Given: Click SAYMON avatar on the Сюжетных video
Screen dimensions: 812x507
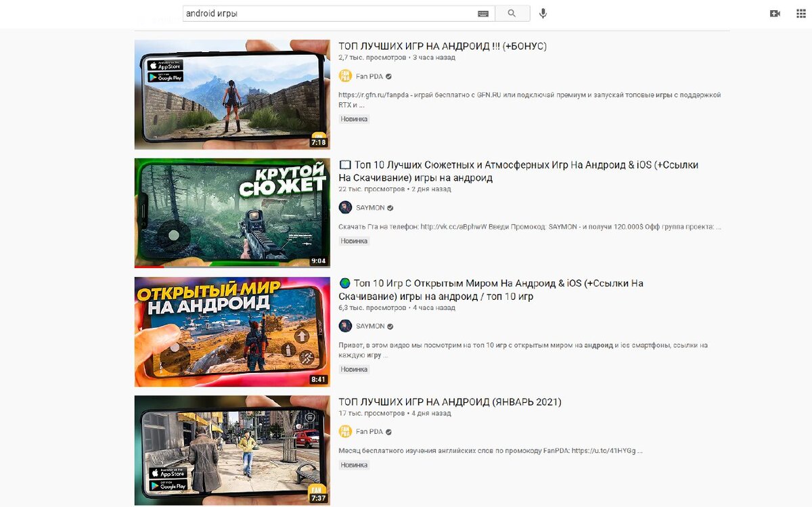Looking at the screenshot, I should [345, 208].
